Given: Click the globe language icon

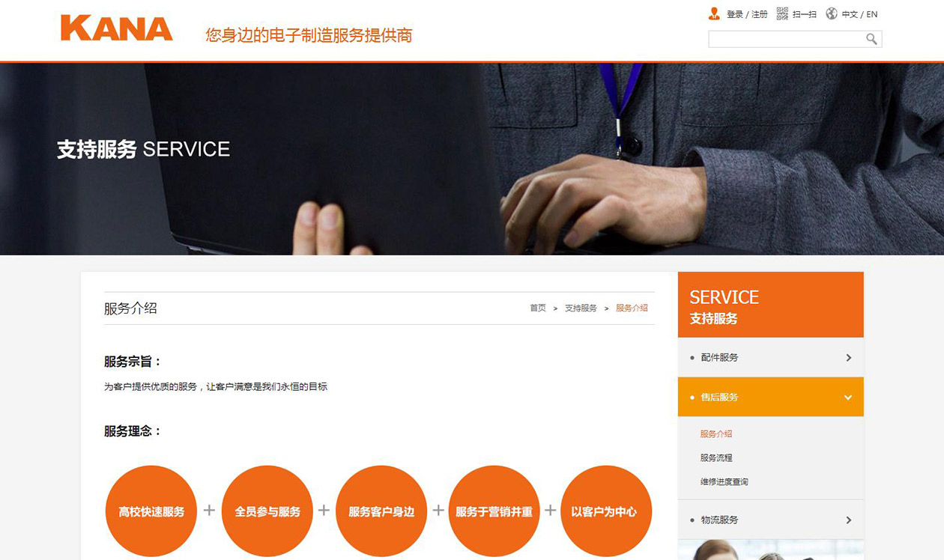Looking at the screenshot, I should point(832,13).
